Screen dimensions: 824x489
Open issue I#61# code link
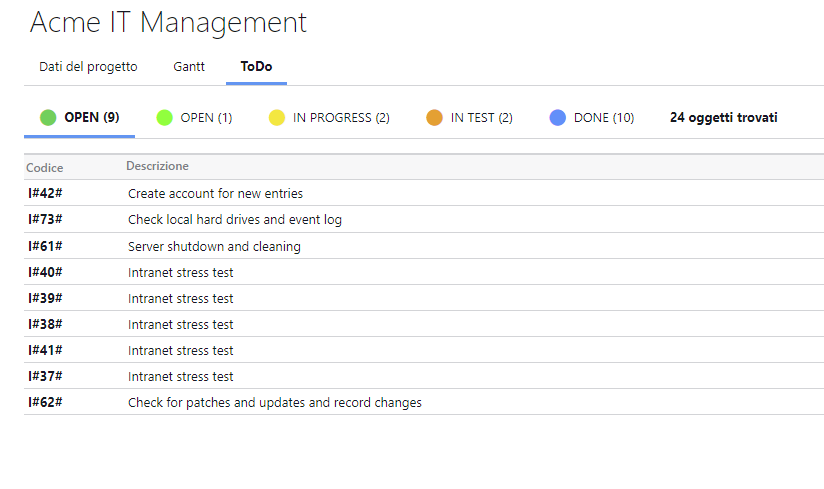click(45, 246)
